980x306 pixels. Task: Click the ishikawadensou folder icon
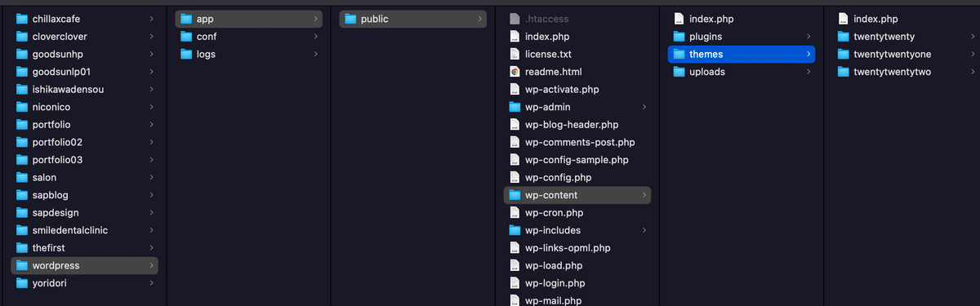point(22,89)
